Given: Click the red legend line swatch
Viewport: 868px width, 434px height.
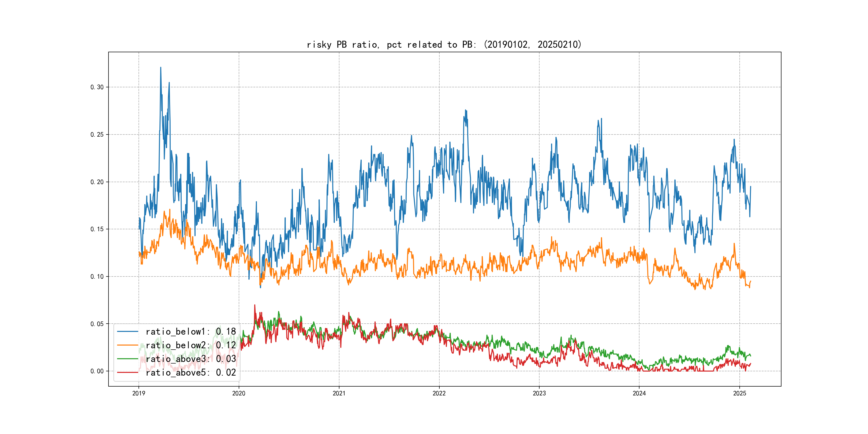Looking at the screenshot, I should tap(127, 372).
